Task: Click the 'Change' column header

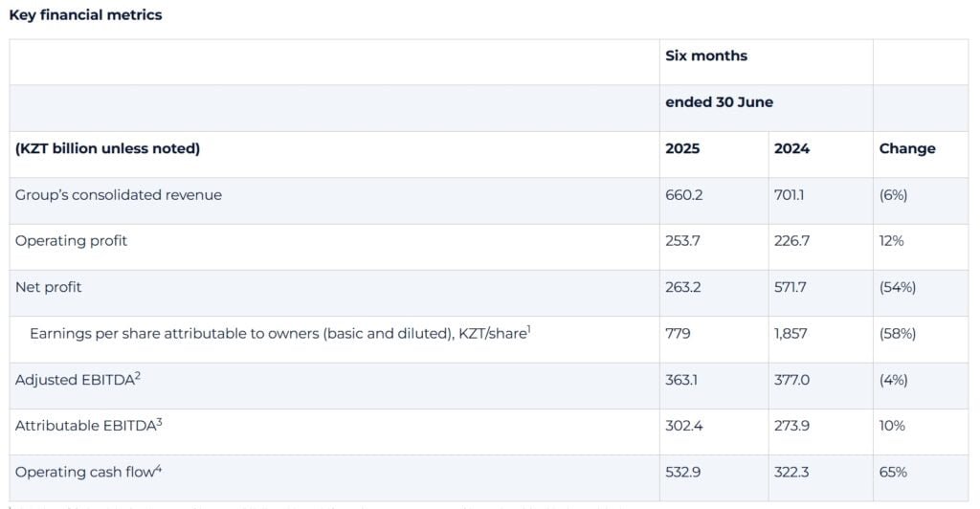Action: (906, 149)
